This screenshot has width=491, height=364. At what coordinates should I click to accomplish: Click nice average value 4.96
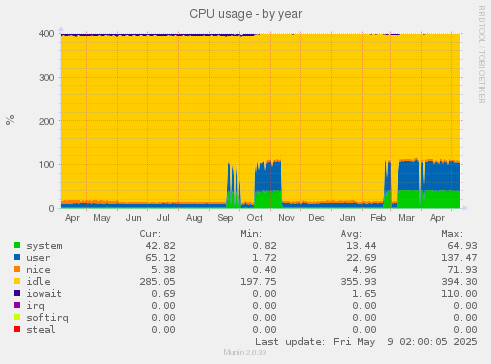coord(364,270)
